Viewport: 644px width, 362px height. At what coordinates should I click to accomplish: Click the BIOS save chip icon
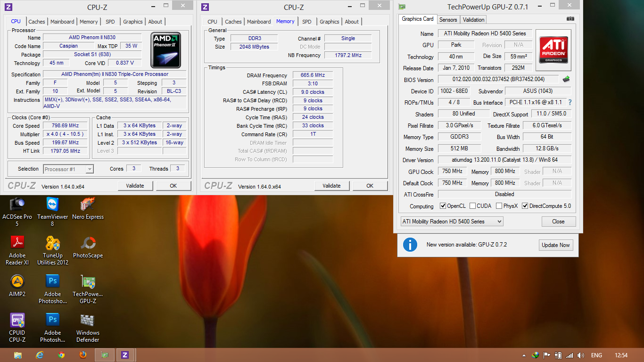tap(566, 79)
